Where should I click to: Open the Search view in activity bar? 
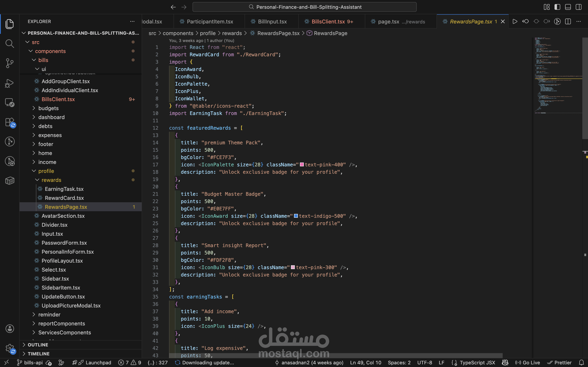(x=9, y=44)
